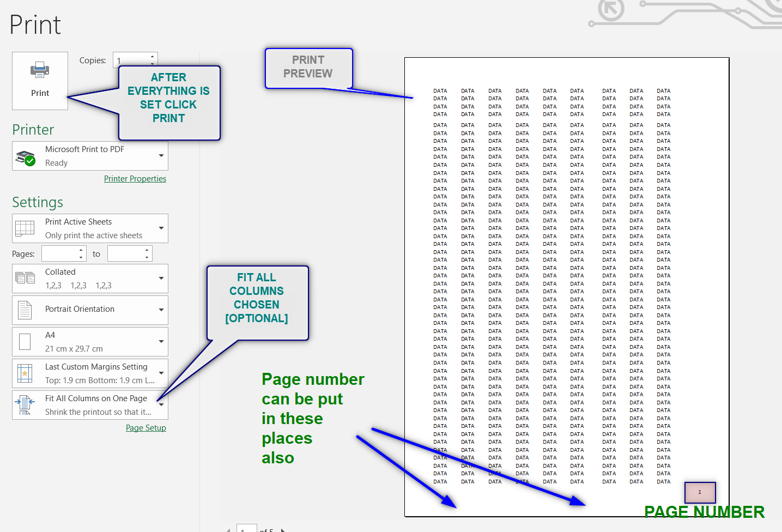
Task: Click the print preview page
Action: click(x=567, y=287)
